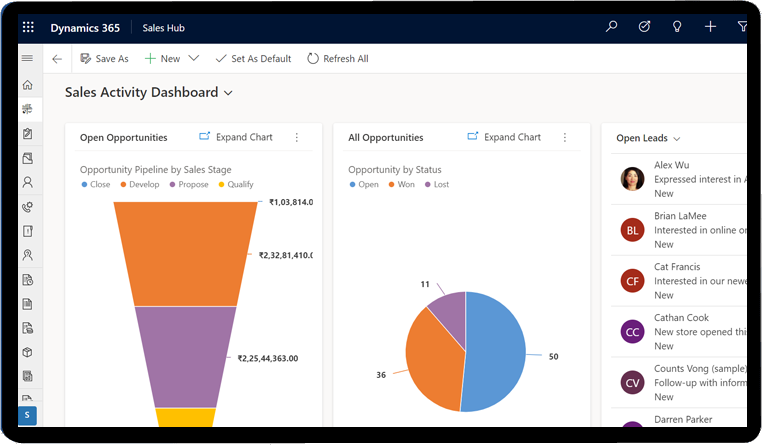Open the lightbulb assistant icon

[x=677, y=27]
